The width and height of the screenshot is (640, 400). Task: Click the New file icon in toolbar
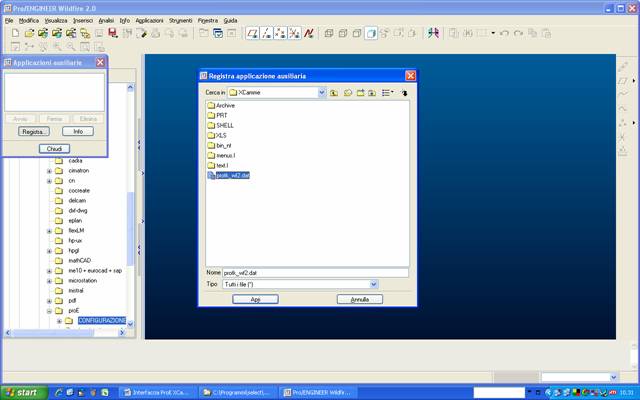coord(16,33)
